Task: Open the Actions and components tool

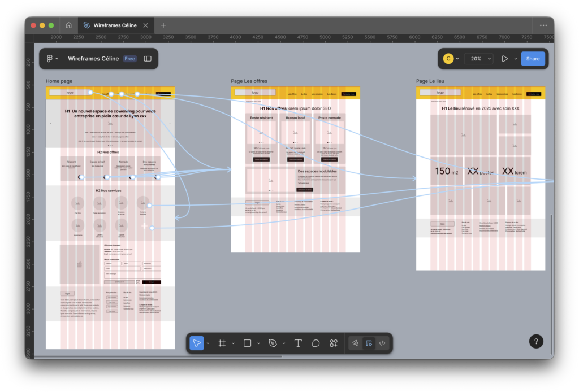Action: click(334, 343)
